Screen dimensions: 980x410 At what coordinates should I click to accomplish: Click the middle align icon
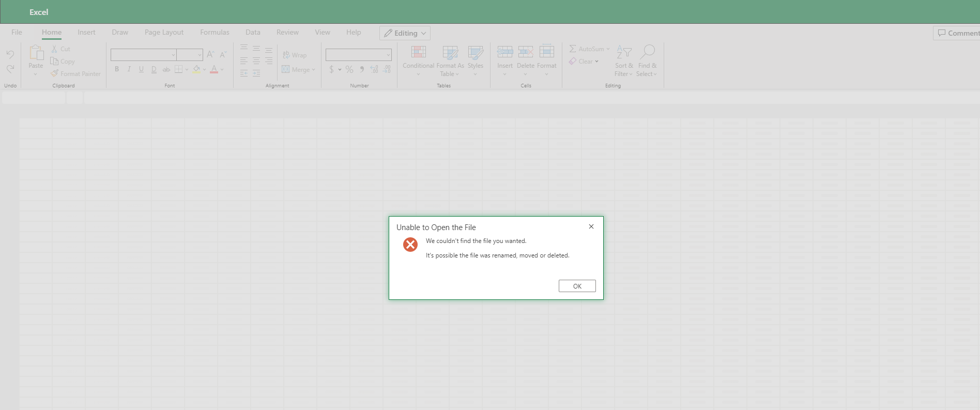click(x=256, y=49)
